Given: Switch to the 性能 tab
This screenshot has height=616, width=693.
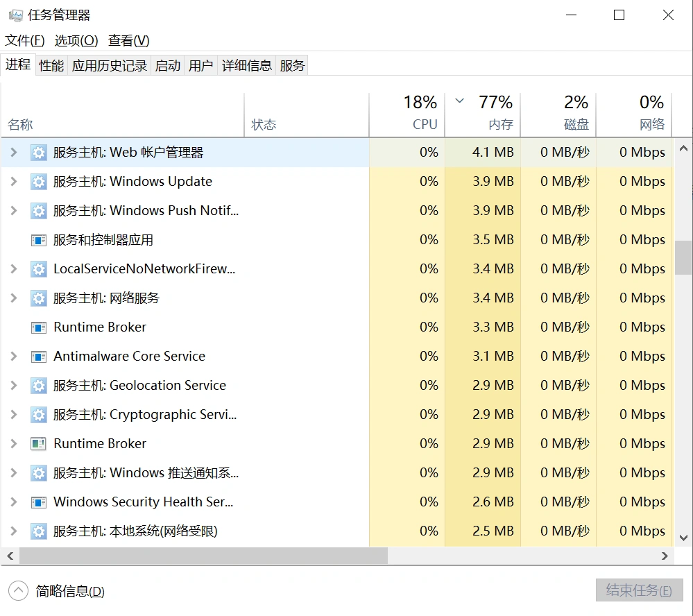Looking at the screenshot, I should point(51,65).
